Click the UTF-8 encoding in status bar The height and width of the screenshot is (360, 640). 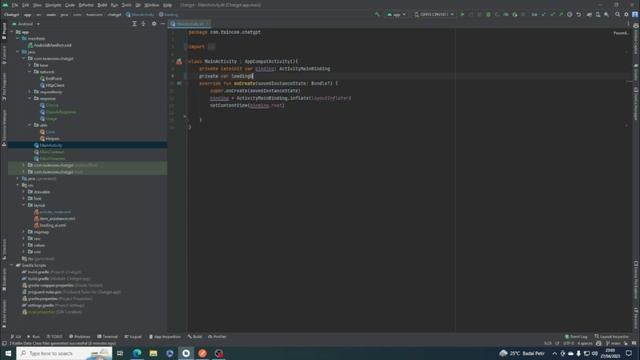tap(568, 343)
